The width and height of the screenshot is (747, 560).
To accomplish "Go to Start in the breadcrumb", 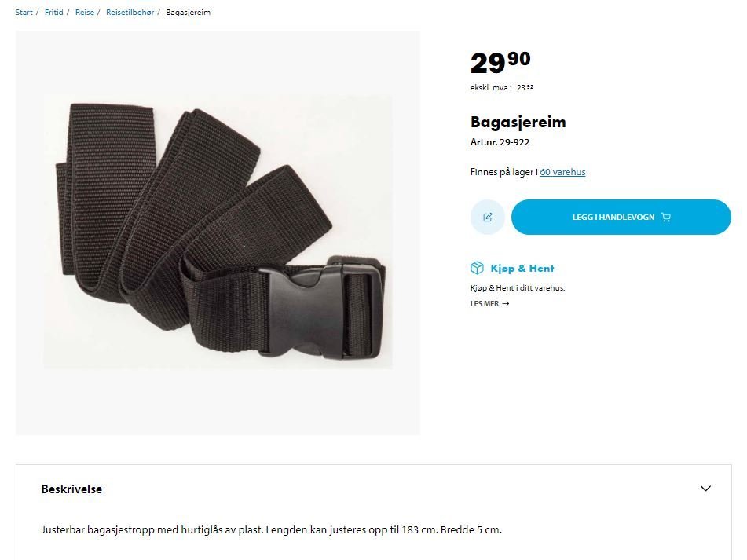I will (x=24, y=13).
